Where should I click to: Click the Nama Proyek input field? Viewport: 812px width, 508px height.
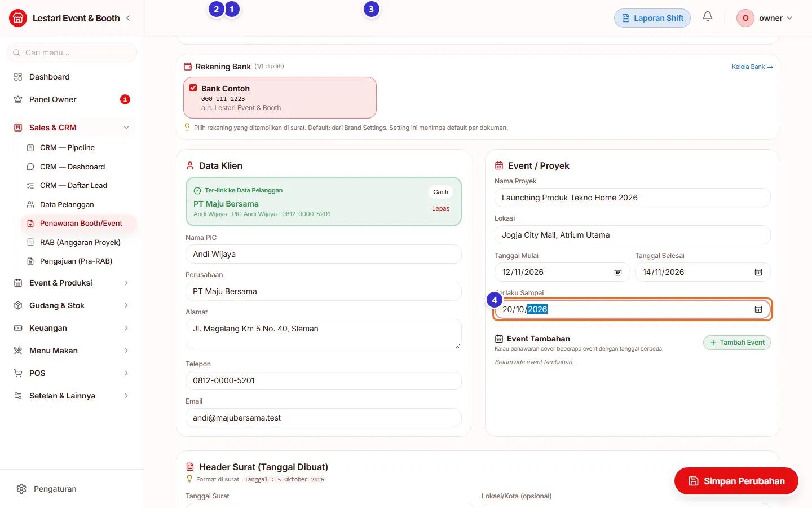click(x=633, y=198)
